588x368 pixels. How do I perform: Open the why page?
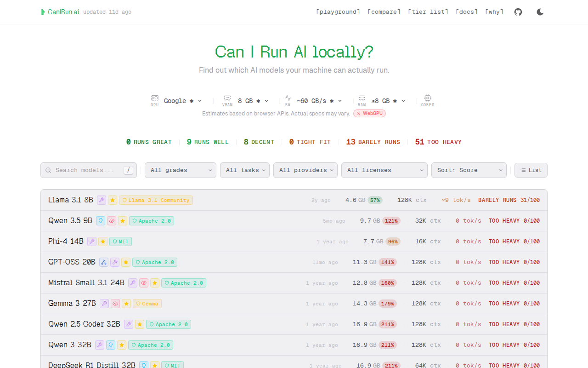(x=494, y=12)
